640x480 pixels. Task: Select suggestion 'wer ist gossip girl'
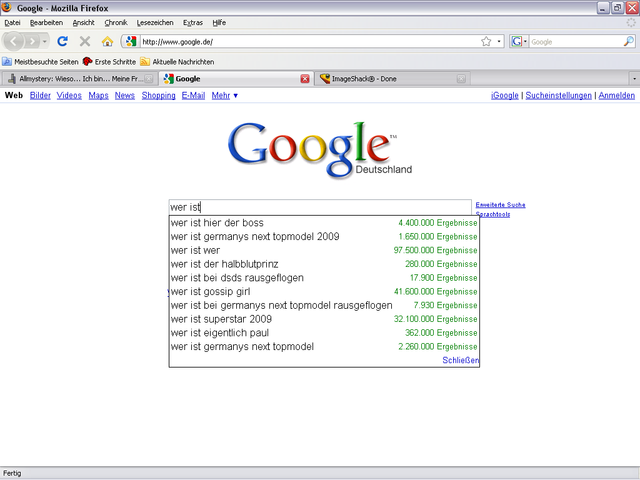[324, 291]
